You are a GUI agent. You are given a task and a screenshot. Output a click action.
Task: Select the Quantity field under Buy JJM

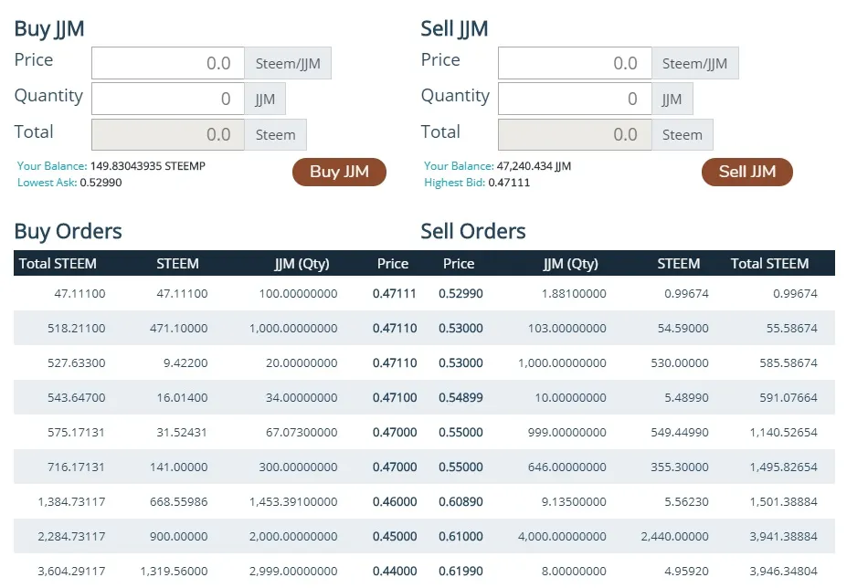pos(168,99)
